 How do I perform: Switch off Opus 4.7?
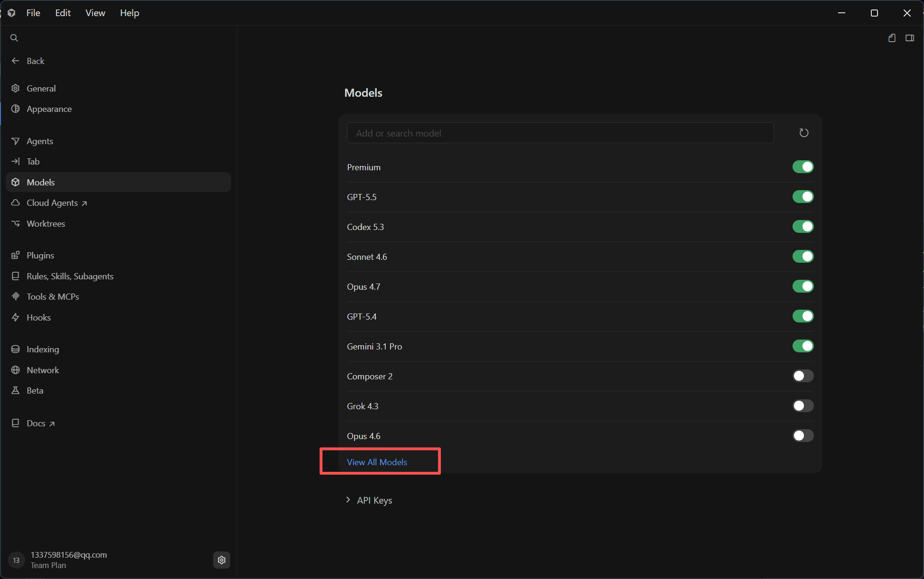(x=803, y=286)
